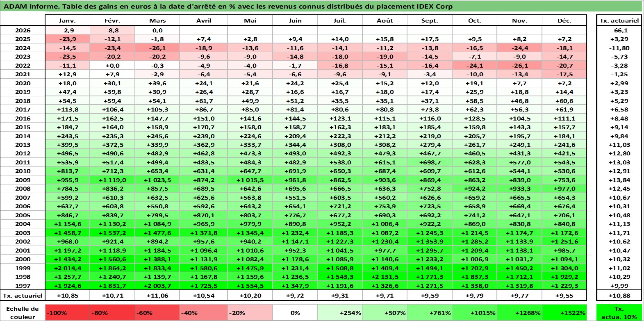Select the -26,1 cell for March 2024

(157, 48)
